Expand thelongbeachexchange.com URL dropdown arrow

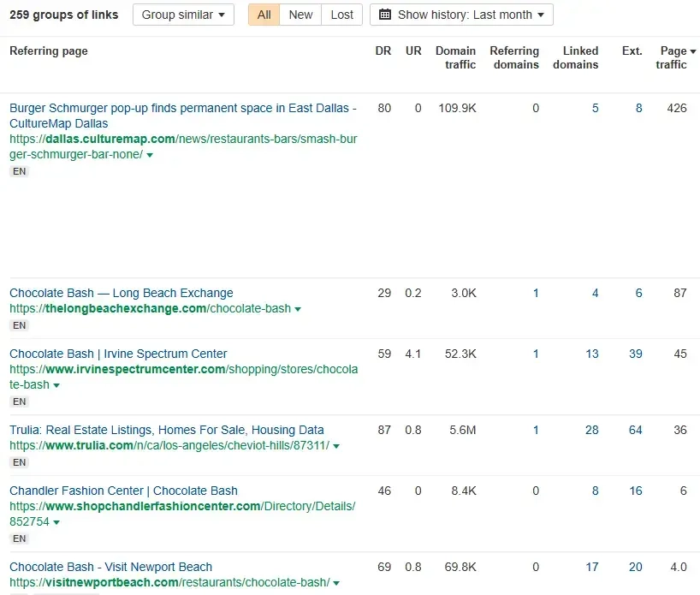(298, 309)
